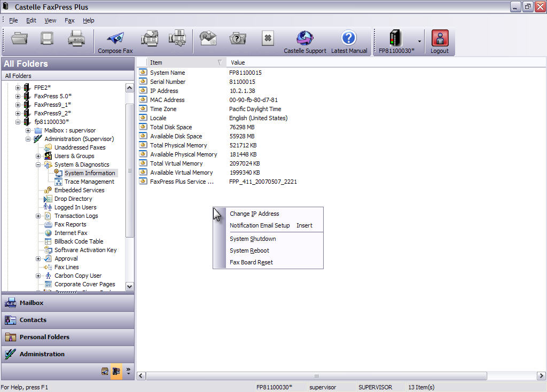547x392 pixels.
Task: Select Trace Management in the tree
Action: (89, 182)
